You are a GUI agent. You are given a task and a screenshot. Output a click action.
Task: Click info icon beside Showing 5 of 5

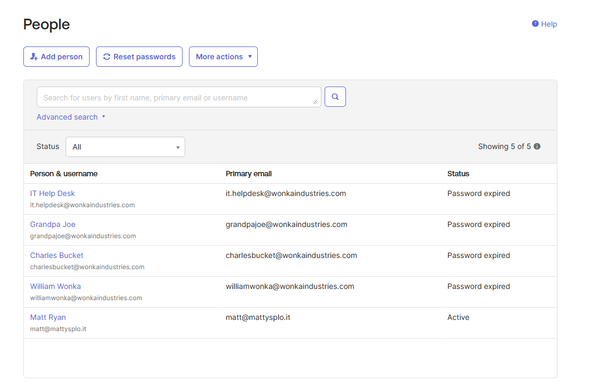pyautogui.click(x=537, y=146)
